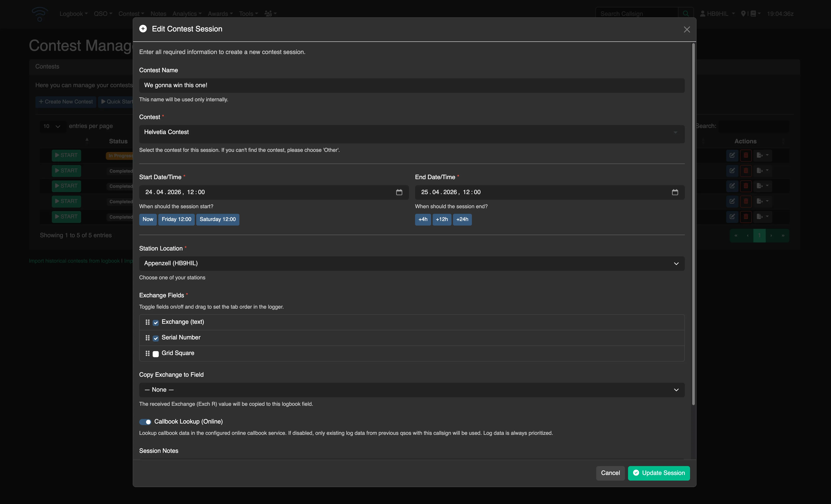Open the Start Date/Time calendar picker icon
This screenshot has height=504, width=831.
(x=399, y=192)
